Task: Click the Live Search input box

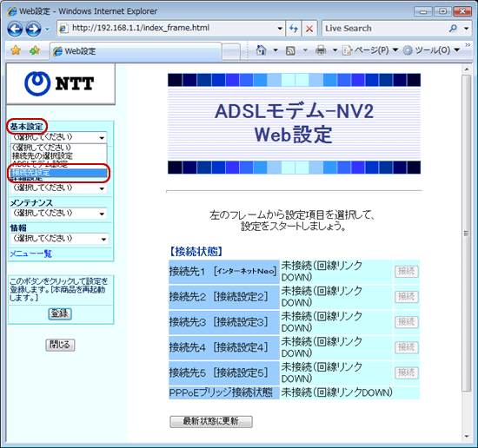Action: click(x=384, y=29)
